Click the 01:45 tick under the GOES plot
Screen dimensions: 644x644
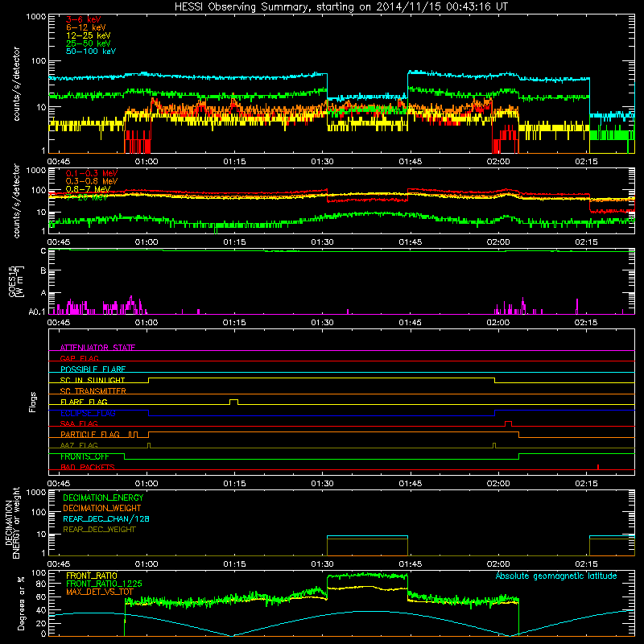tap(411, 323)
